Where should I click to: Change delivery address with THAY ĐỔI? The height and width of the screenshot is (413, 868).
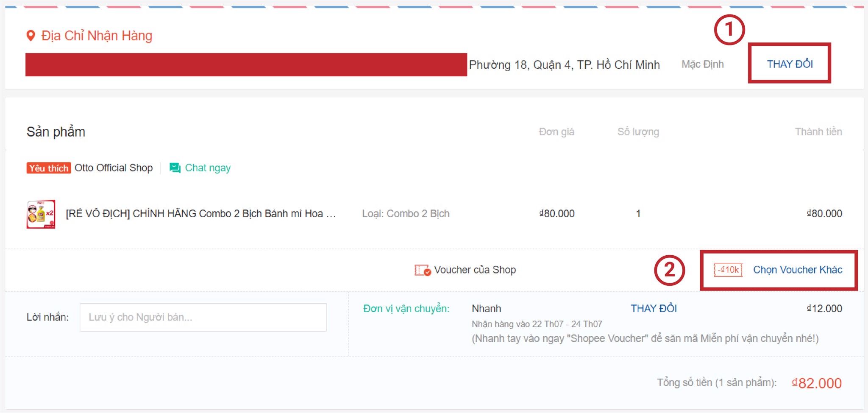pyautogui.click(x=790, y=64)
